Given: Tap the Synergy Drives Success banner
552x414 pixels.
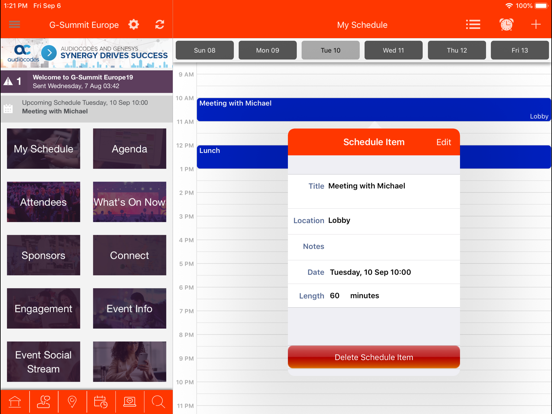Looking at the screenshot, I should point(87,53).
